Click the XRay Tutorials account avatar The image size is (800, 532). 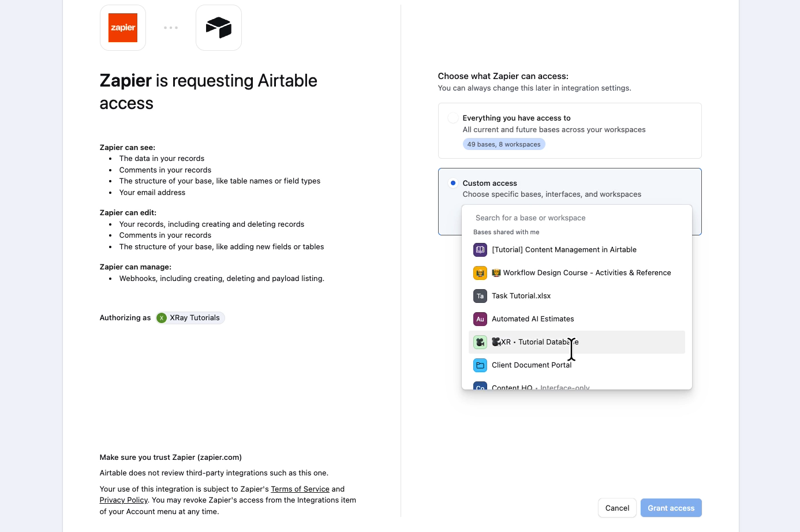(x=162, y=318)
